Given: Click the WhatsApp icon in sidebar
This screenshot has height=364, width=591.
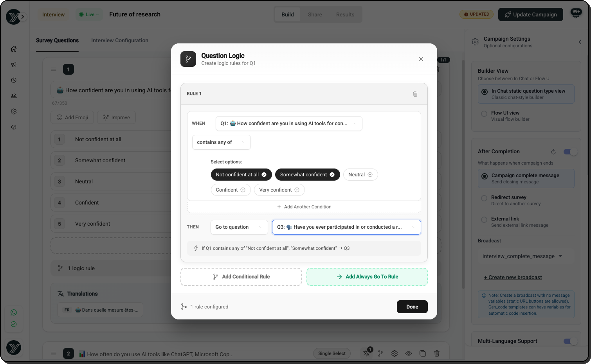Looking at the screenshot, I should (x=14, y=312).
